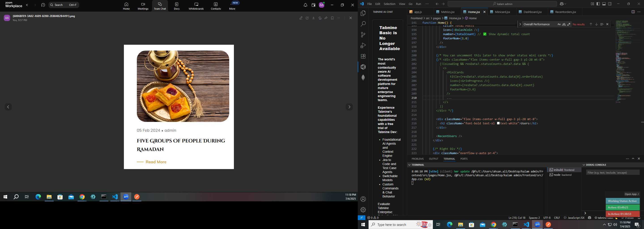The image size is (644, 229).
Task: Open Customize Layout icon in VS Code
Action: [x=592, y=4]
